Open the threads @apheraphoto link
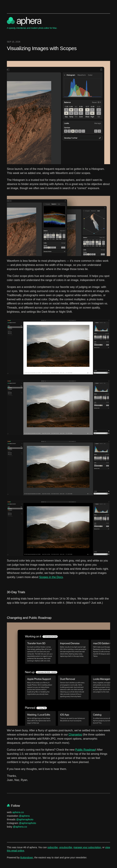The image size is (117, 868). (25, 819)
